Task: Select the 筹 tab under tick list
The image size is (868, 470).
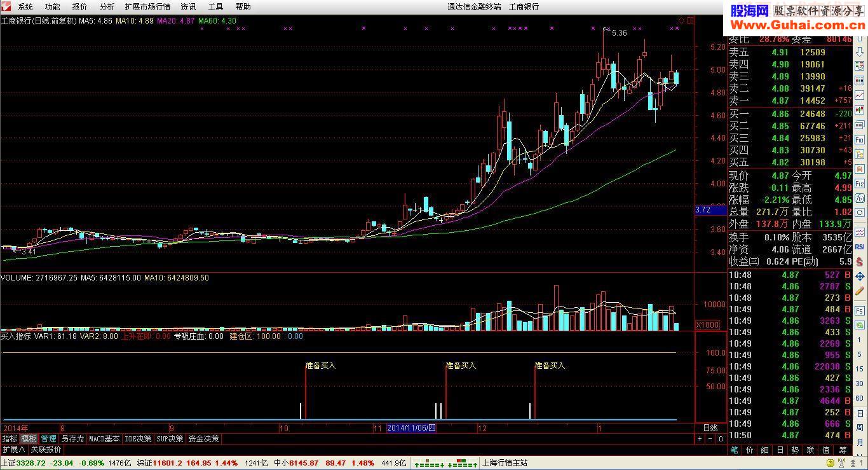Action: click(842, 450)
